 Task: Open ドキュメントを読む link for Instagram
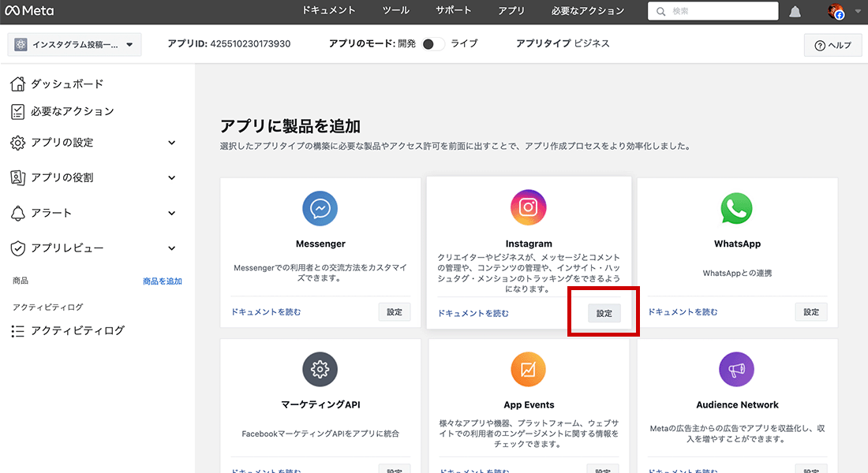473,313
